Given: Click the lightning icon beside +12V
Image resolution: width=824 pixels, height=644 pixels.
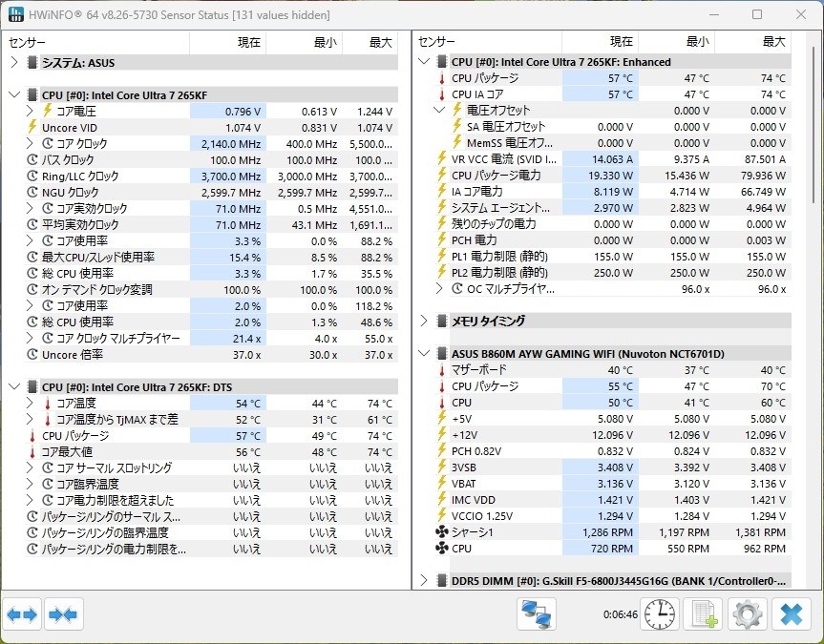Looking at the screenshot, I should click(442, 434).
